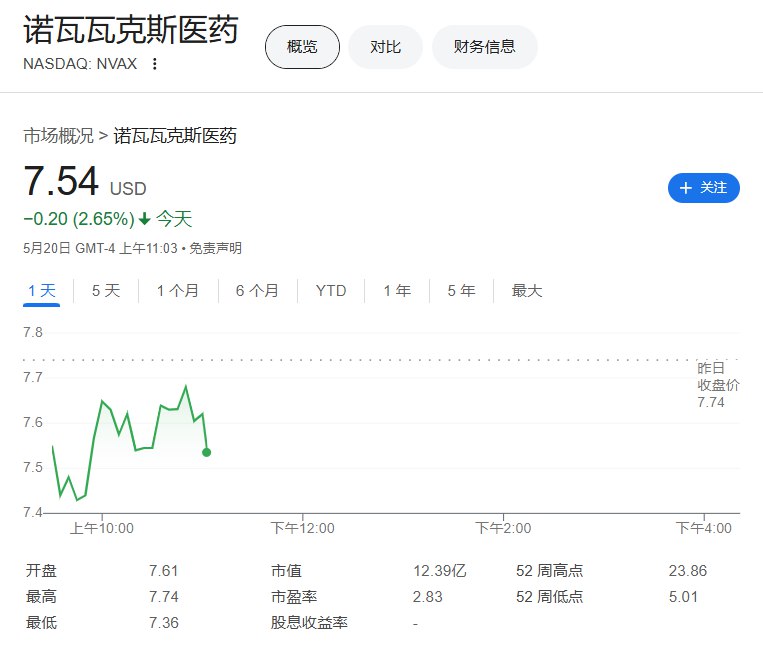This screenshot has height=653, width=763.
Task: Click the 7.4 y-axis label
Action: [x=33, y=512]
